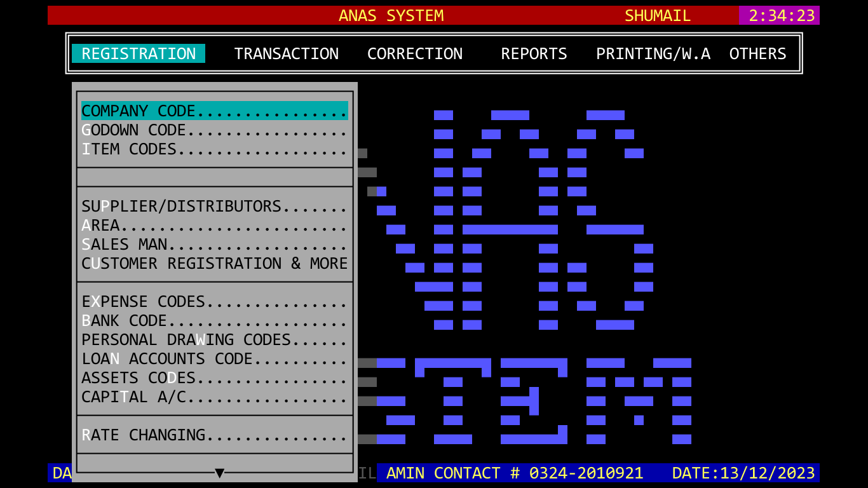
Task: Open the REGISTRATION menu
Action: 139,54
